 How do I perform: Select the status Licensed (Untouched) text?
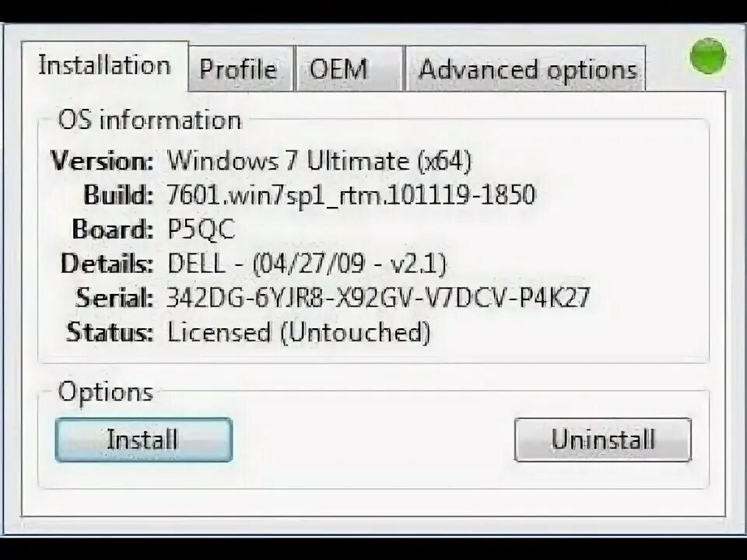point(299,332)
